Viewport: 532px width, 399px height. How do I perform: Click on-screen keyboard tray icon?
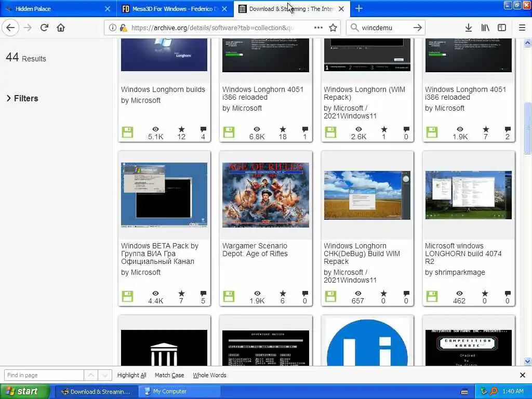click(x=465, y=392)
